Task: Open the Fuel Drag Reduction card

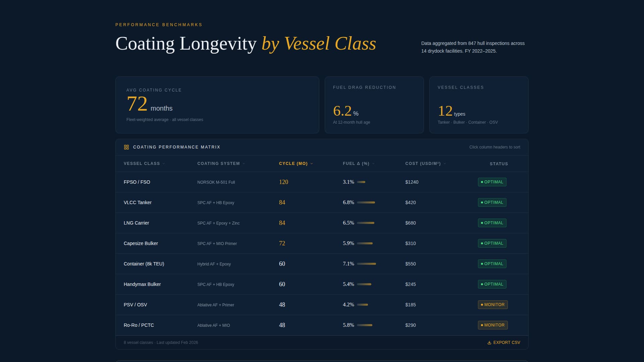Action: 374,105
